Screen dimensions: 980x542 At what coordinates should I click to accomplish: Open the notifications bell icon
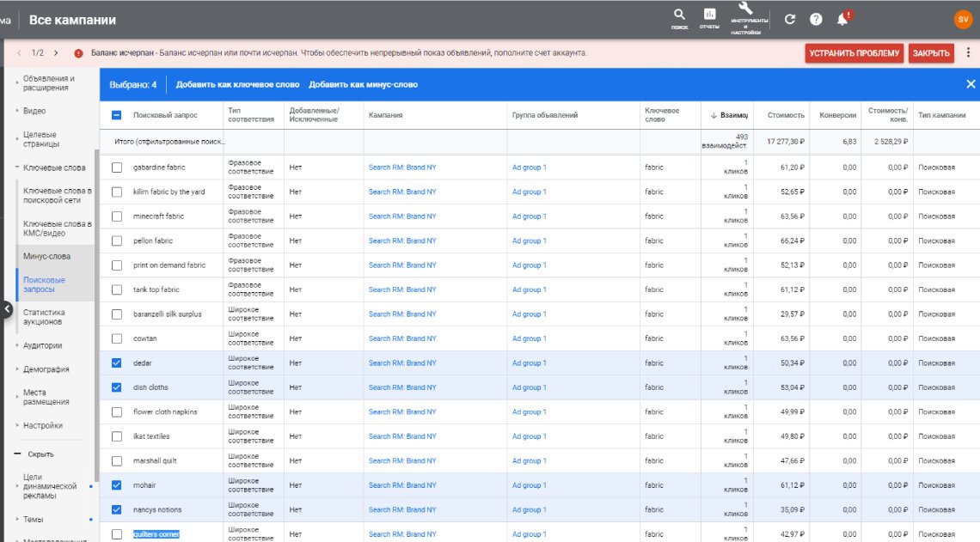pyautogui.click(x=842, y=20)
